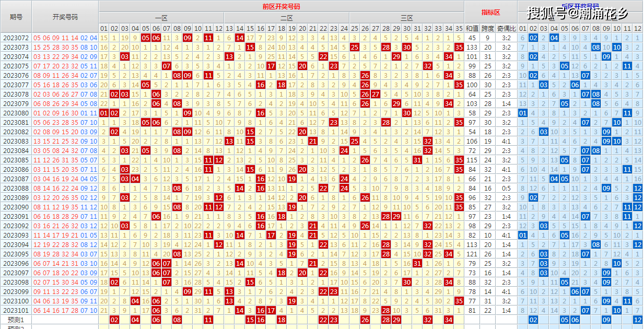The width and height of the screenshot is (644, 329).
Task: Click the 三区 zone header
Action: pos(407,18)
